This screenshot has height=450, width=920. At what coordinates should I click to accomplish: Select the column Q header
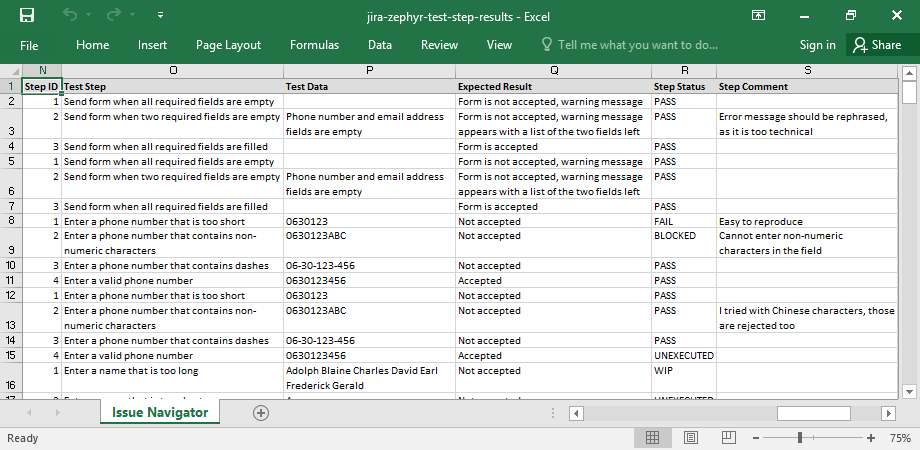pyautogui.click(x=554, y=70)
